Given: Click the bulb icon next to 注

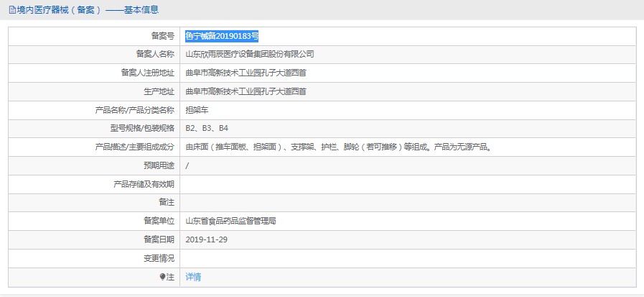Looking at the screenshot, I should (162, 277).
